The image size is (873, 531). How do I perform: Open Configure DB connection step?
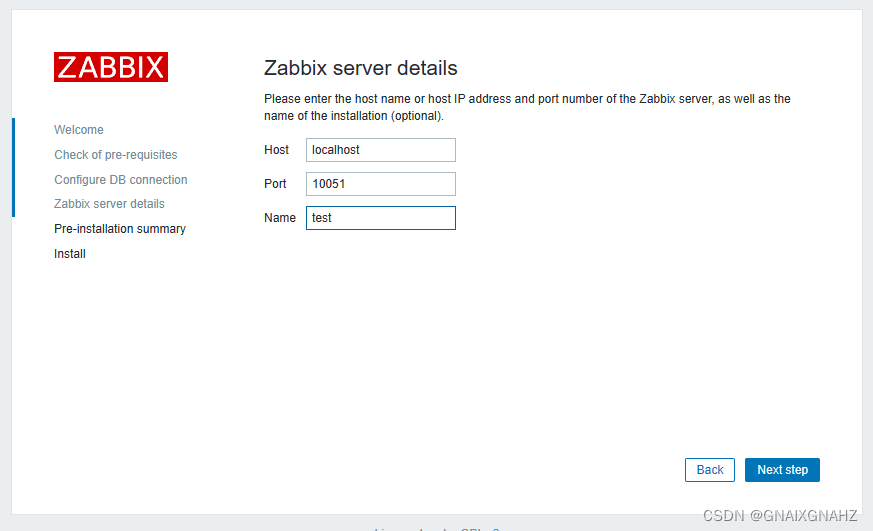coord(121,180)
